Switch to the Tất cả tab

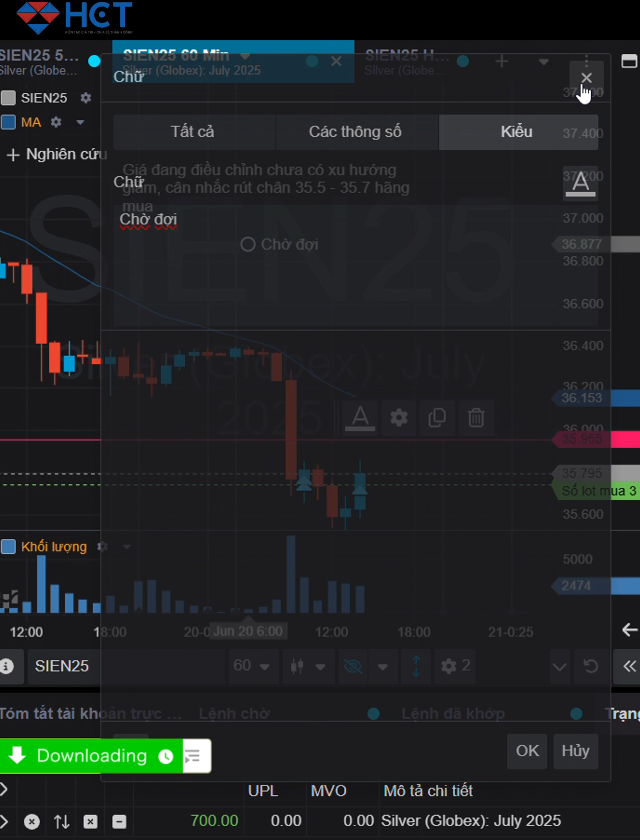tap(193, 132)
